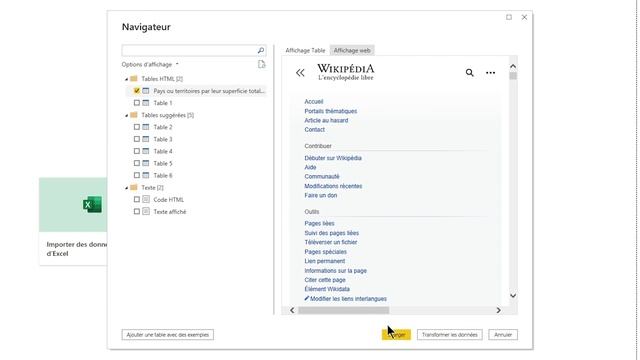Check the Code HTML checkbox
Image resolution: width=640 pixels, height=360 pixels.
[137, 200]
